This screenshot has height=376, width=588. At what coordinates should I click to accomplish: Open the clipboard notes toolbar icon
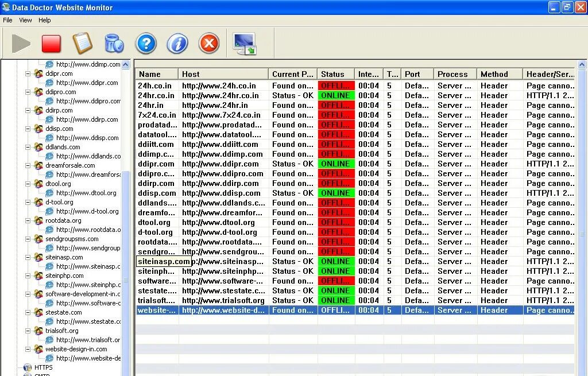click(83, 43)
